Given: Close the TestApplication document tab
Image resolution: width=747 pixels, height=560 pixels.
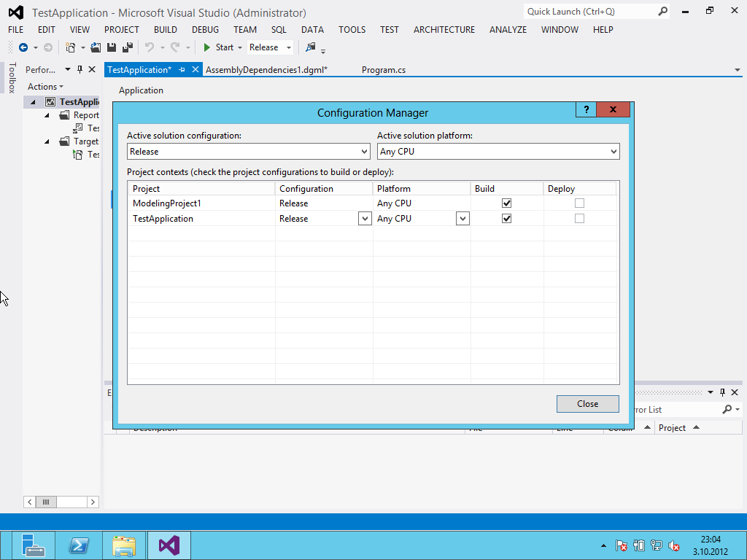Looking at the screenshot, I should 196,69.
